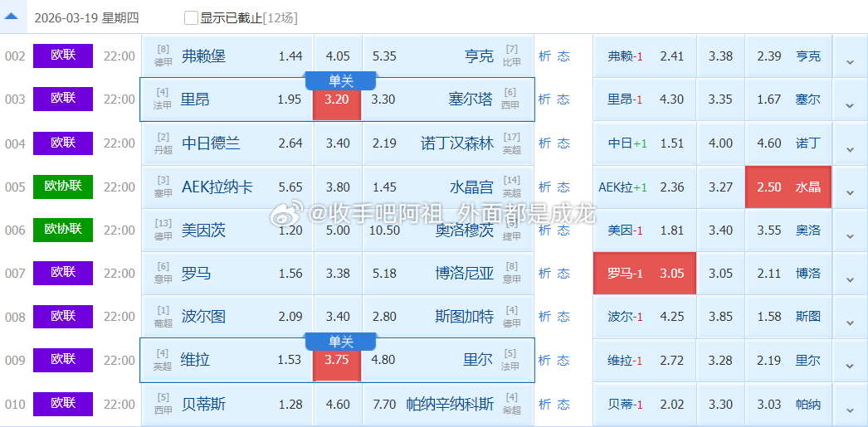Viewport: 868px width, 427px height.
Task: Select 弗赖-1 handicap odds 2.41
Action: point(645,56)
